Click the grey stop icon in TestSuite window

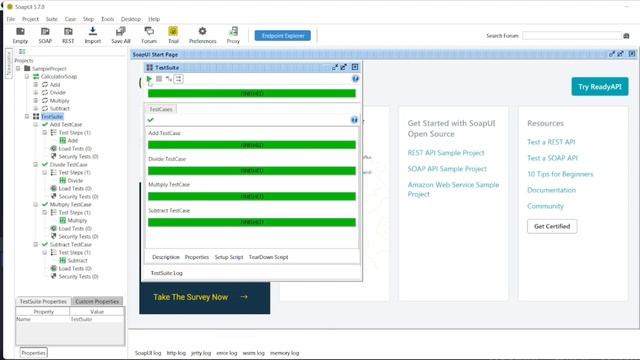[159, 79]
